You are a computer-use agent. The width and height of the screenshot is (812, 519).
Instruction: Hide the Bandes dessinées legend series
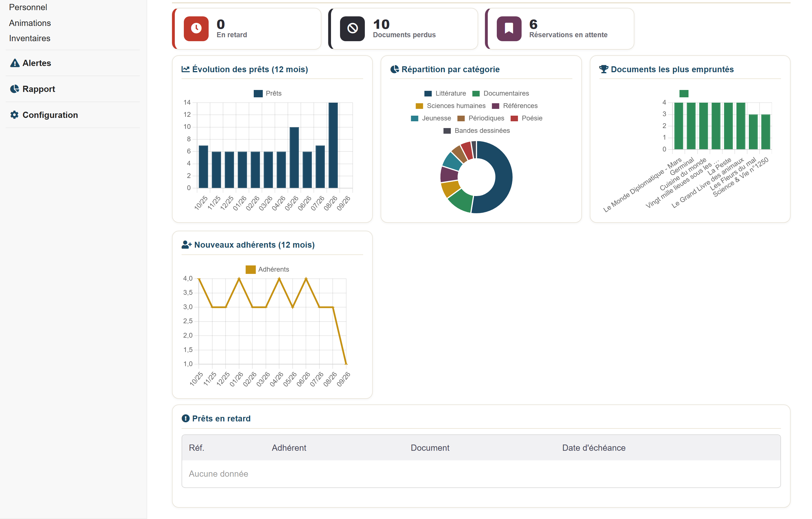[476, 131]
